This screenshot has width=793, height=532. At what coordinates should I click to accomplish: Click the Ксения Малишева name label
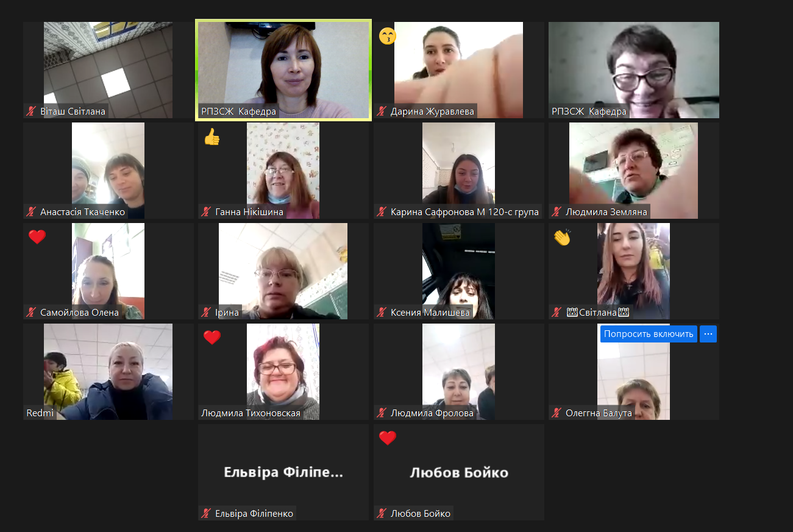[430, 313]
